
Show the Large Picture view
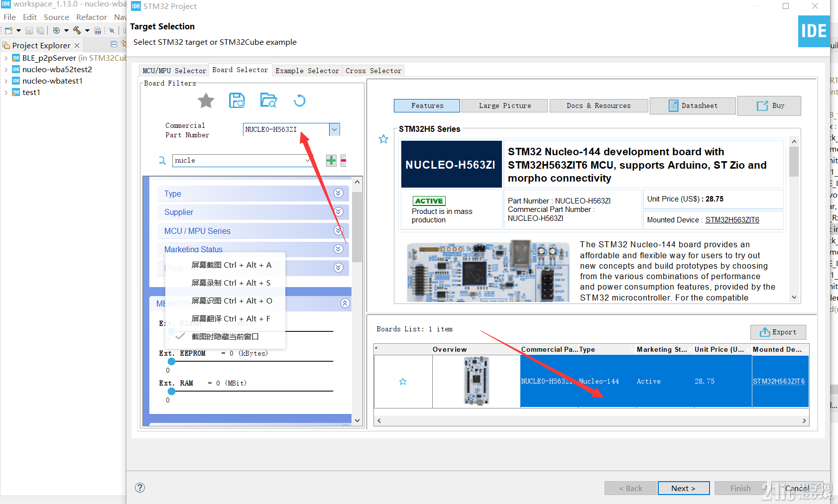pyautogui.click(x=504, y=105)
